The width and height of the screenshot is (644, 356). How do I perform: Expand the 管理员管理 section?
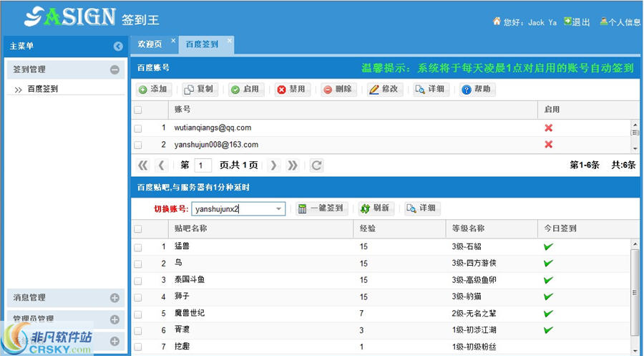click(114, 319)
